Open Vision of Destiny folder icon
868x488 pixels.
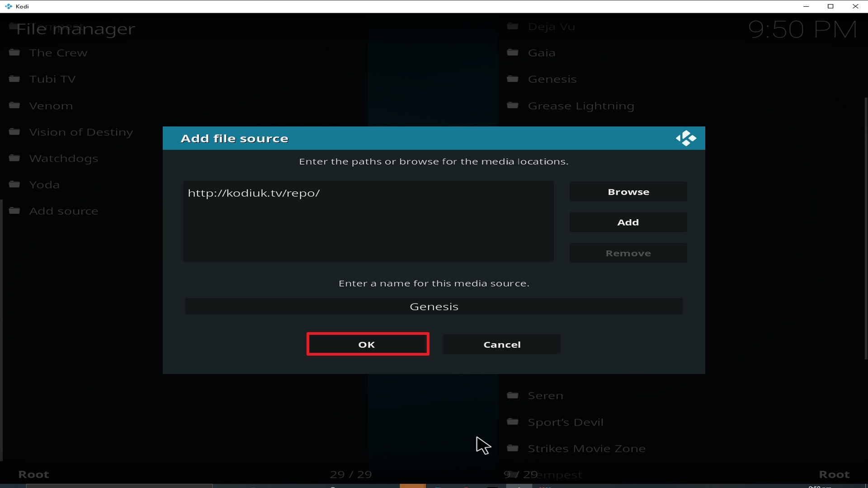click(x=14, y=131)
